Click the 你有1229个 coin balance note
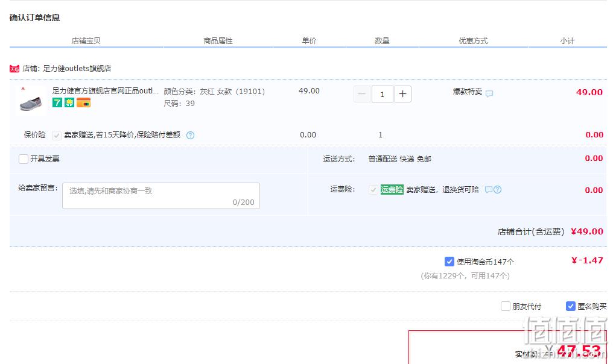 (x=465, y=276)
